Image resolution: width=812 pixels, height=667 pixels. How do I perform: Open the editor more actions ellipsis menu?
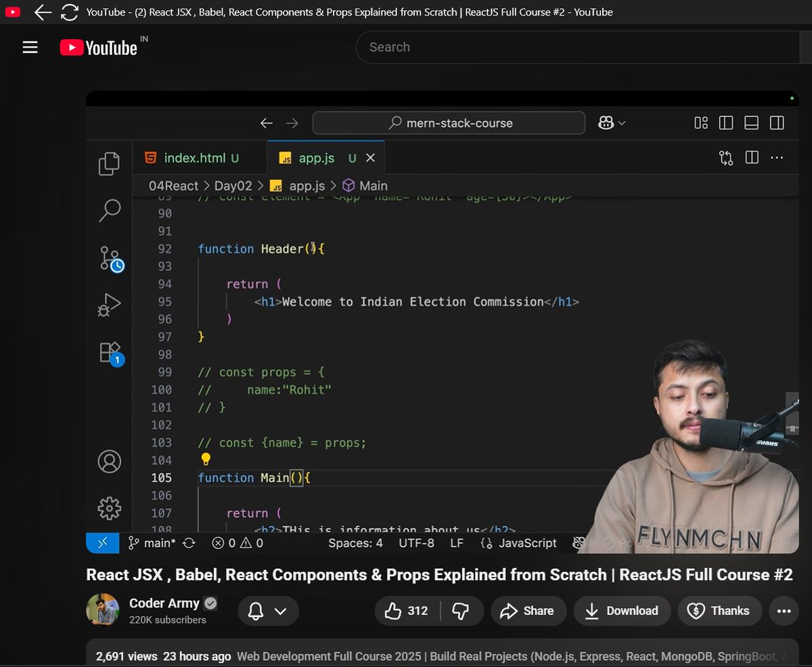[777, 157]
